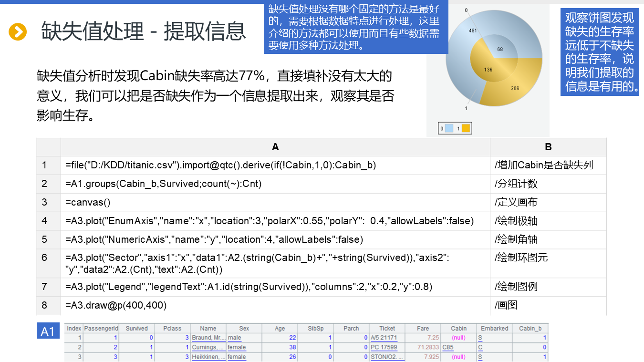Click the outer yellow sector labeled 206
The width and height of the screenshot is (644, 362).
tap(514, 88)
